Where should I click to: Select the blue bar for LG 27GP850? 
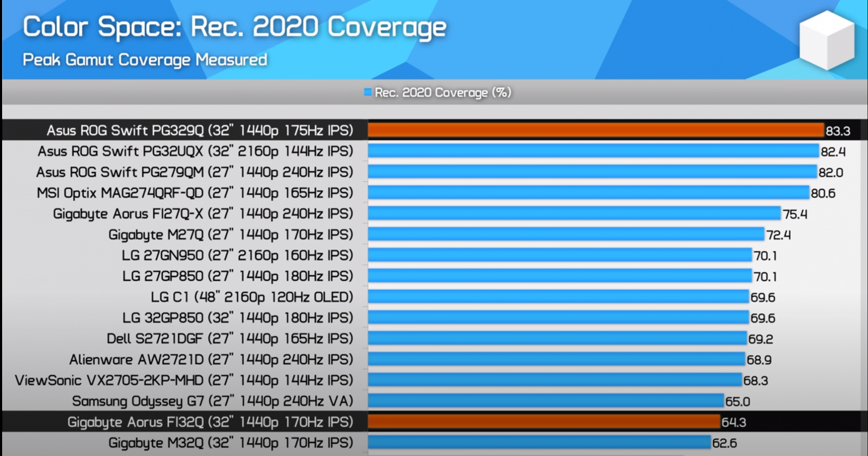pos(560,276)
